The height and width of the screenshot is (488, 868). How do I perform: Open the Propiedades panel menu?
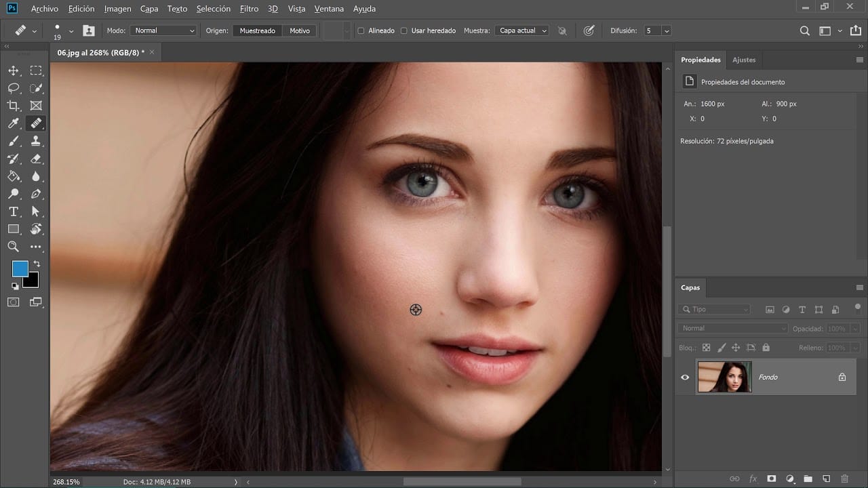pyautogui.click(x=860, y=60)
